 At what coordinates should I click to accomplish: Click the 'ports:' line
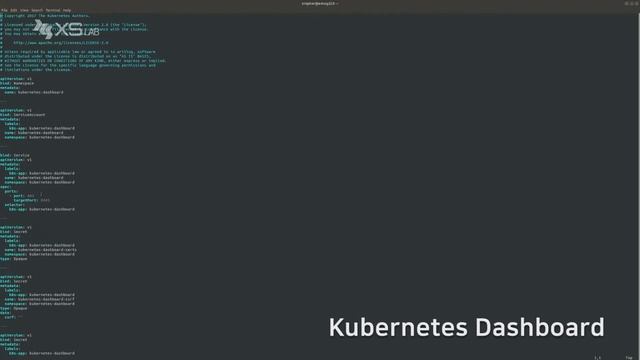pos(11,191)
